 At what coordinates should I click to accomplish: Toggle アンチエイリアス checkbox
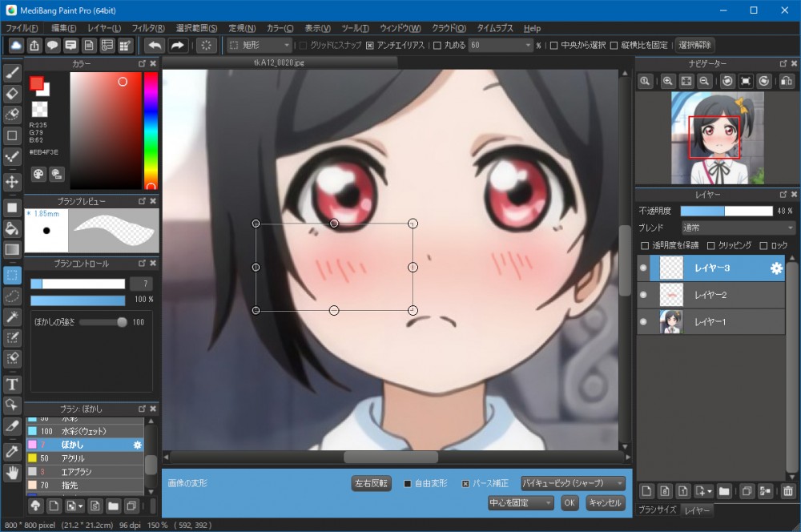[370, 46]
